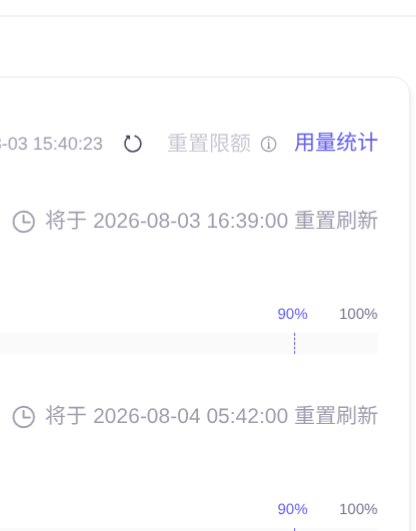Viewport: 416px width, 531px height.
Task: Click the upper usage bar between 90% and 100%
Action: coord(337,343)
